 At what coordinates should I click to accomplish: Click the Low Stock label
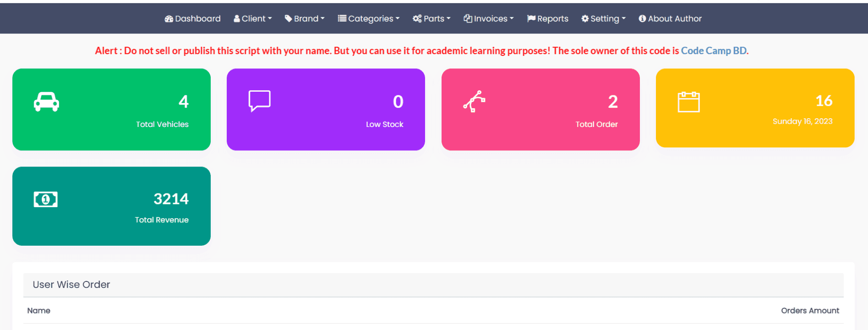pos(385,124)
